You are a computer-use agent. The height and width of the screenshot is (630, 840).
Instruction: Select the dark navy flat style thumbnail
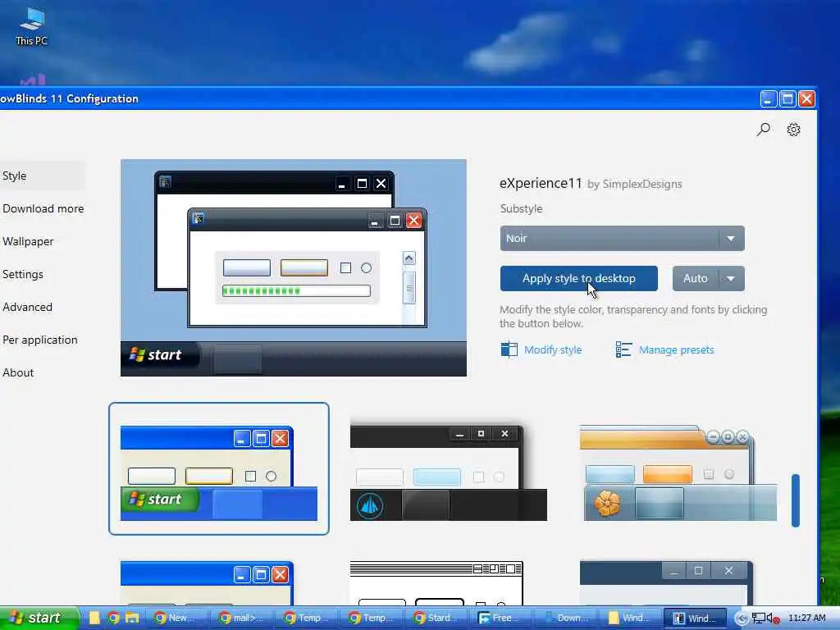click(x=666, y=583)
